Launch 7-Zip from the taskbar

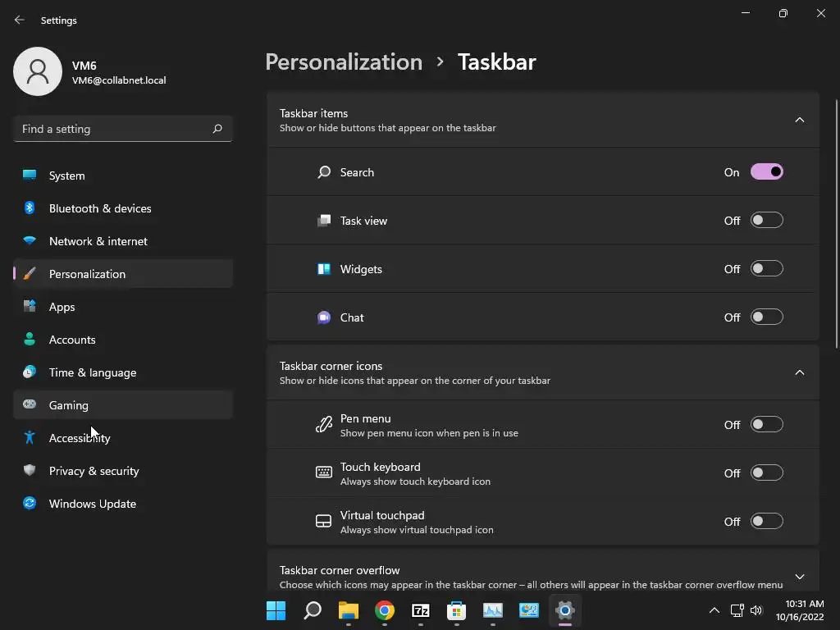coord(421,610)
